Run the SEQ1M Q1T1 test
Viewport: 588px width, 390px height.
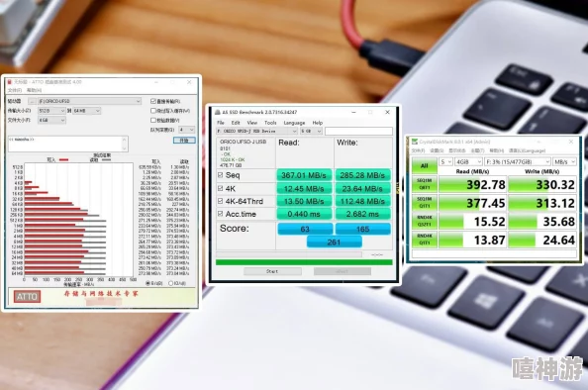(x=424, y=203)
